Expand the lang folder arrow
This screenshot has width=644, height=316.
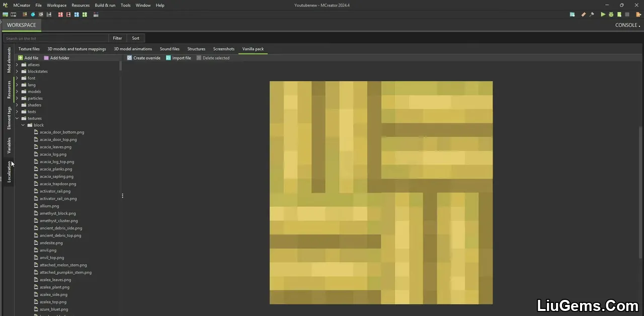click(17, 85)
